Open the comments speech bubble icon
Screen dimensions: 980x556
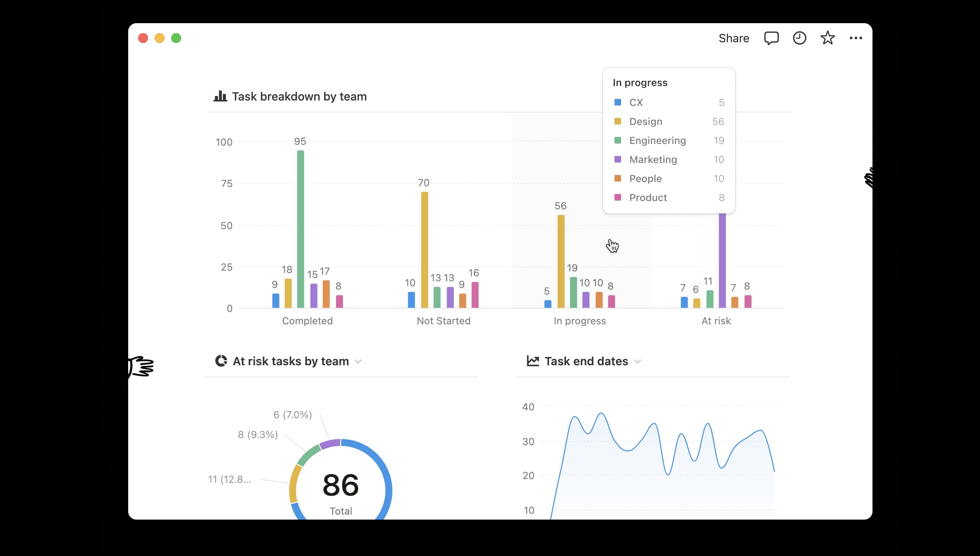771,38
